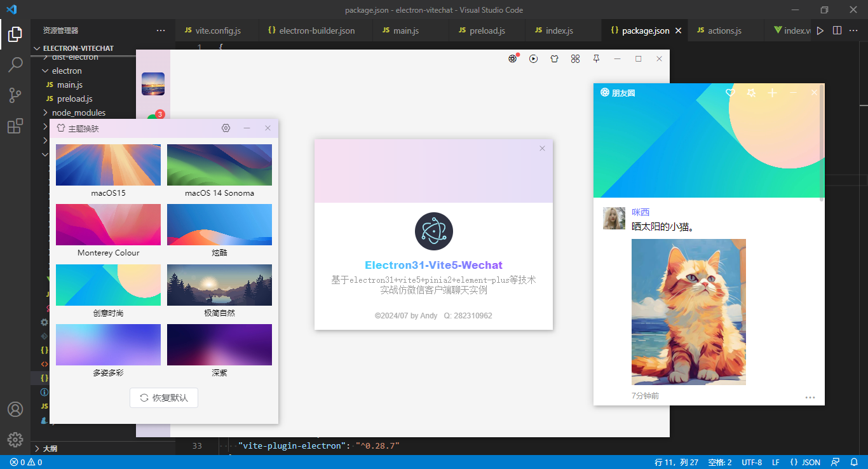The image size is (868, 469).
Task: Open the Manage gear in VS Code
Action: coord(15,439)
